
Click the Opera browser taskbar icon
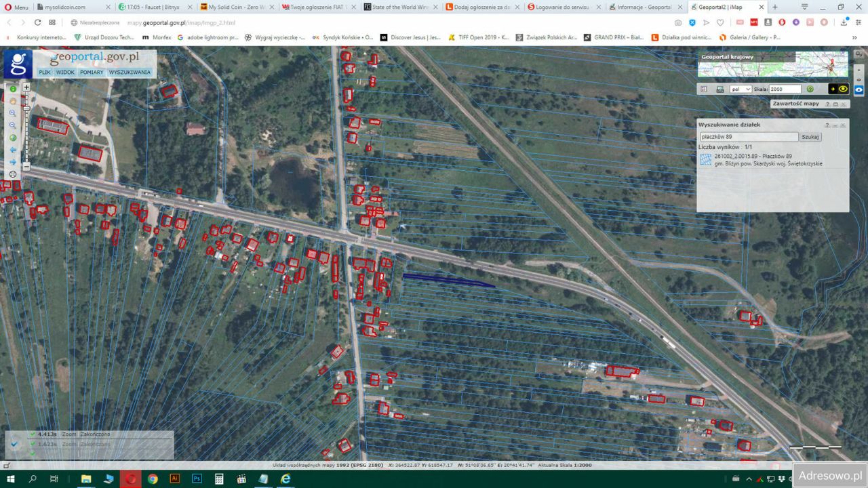click(131, 479)
